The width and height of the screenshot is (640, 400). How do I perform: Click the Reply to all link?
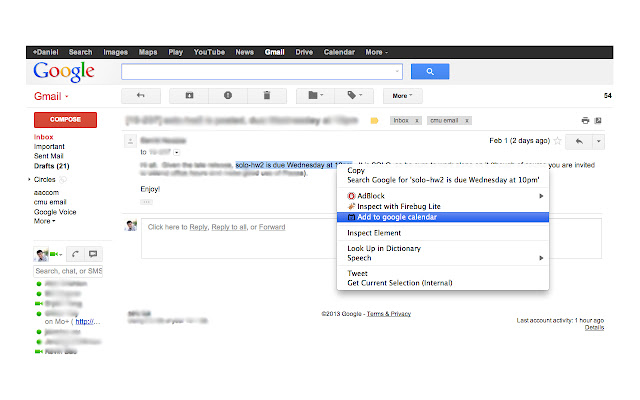click(229, 227)
